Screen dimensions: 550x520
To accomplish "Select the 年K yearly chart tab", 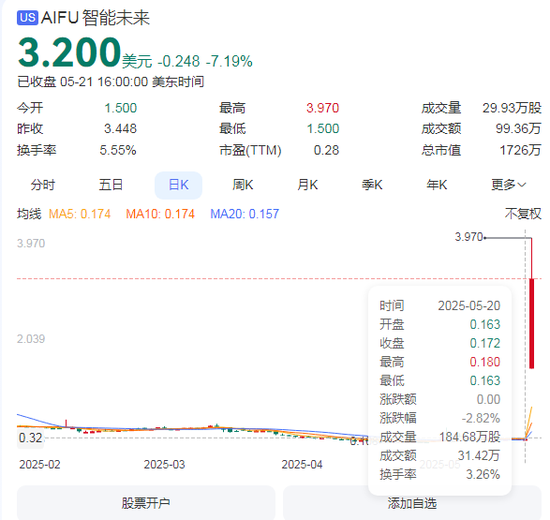I will point(437,185).
